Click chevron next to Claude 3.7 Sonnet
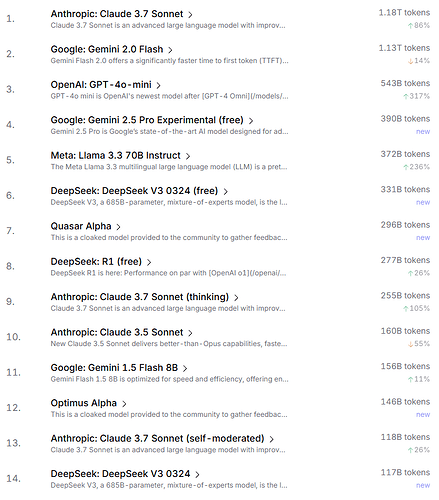The height and width of the screenshot is (500, 439). tap(190, 15)
